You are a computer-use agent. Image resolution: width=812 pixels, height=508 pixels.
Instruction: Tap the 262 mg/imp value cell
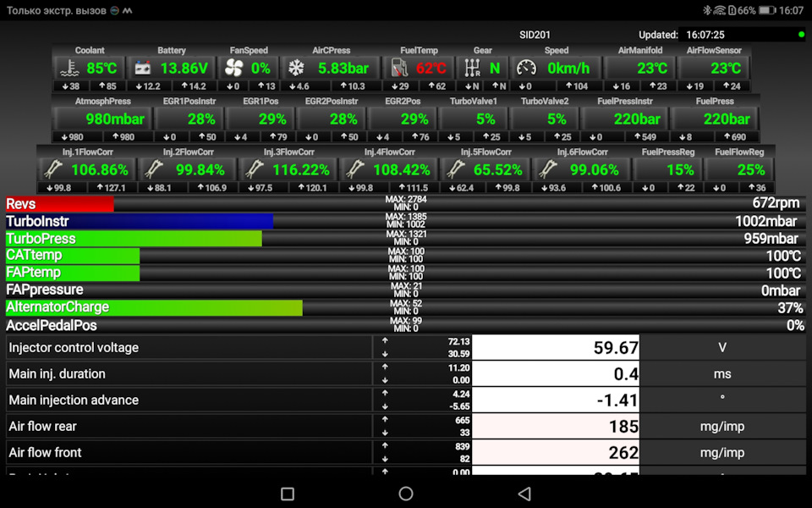click(556, 452)
